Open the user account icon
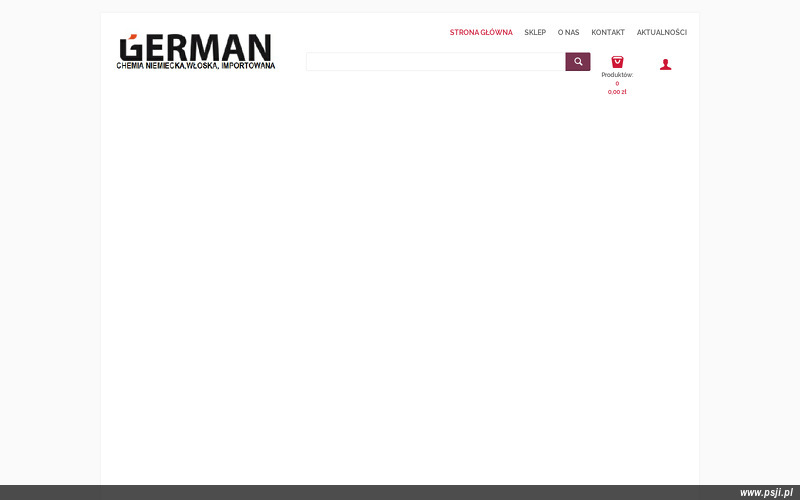800x500 pixels. point(665,64)
